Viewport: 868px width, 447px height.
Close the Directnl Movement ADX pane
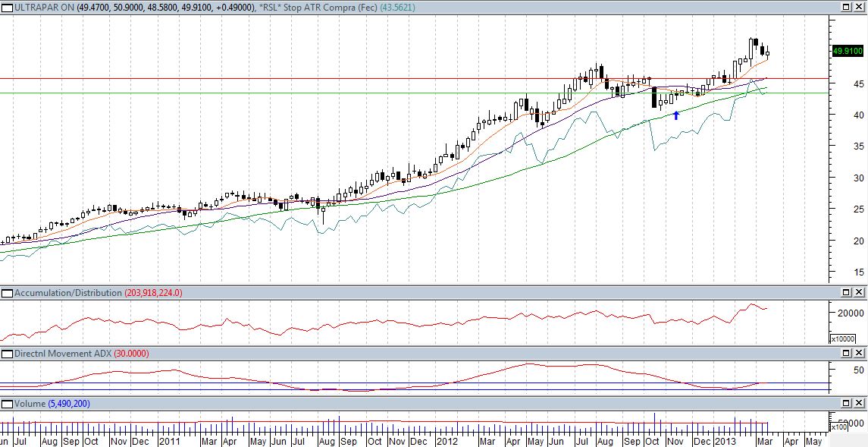(x=859, y=354)
